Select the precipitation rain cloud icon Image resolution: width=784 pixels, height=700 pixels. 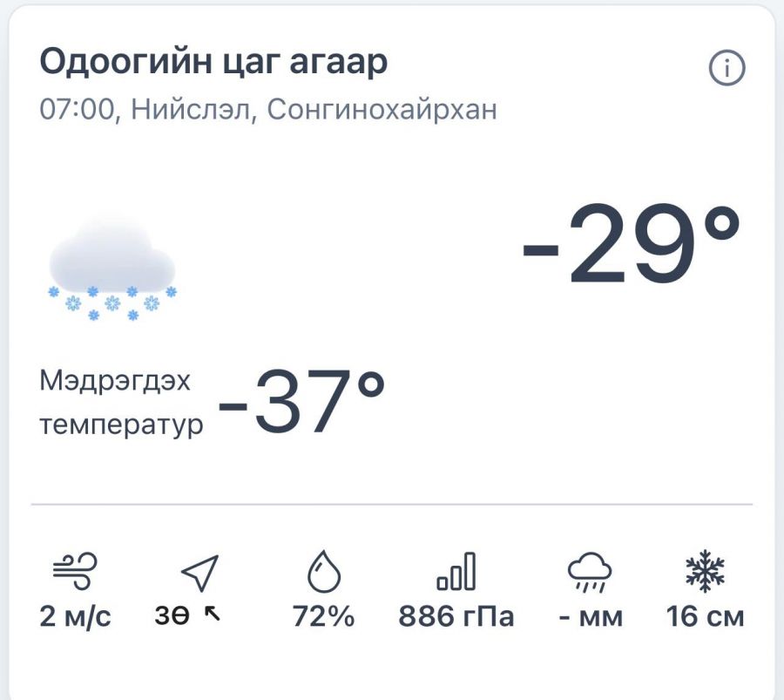point(590,573)
